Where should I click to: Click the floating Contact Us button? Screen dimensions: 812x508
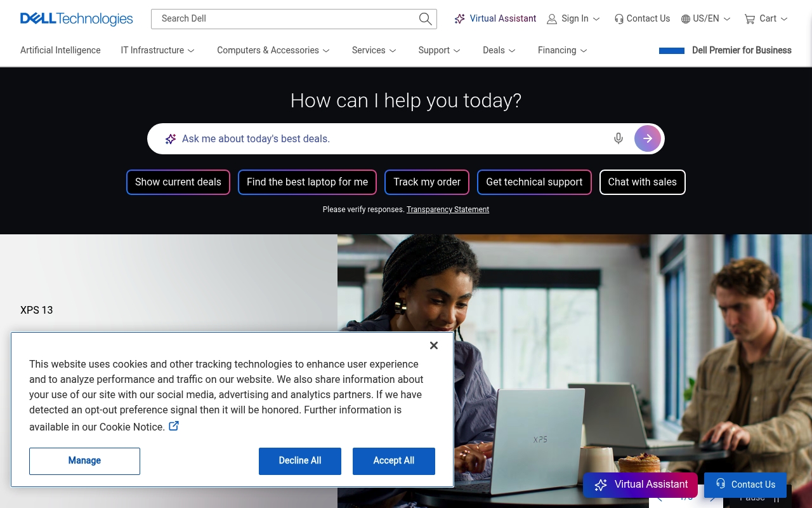(x=745, y=485)
